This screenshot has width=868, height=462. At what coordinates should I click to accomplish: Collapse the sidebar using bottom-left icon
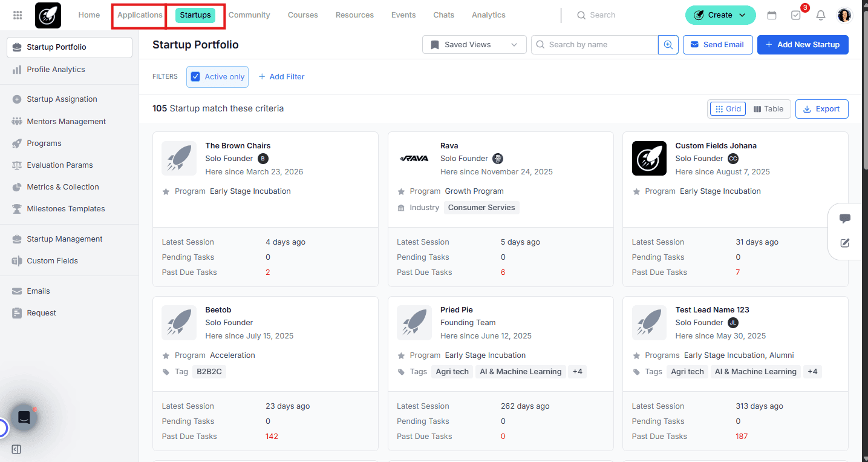[16, 449]
